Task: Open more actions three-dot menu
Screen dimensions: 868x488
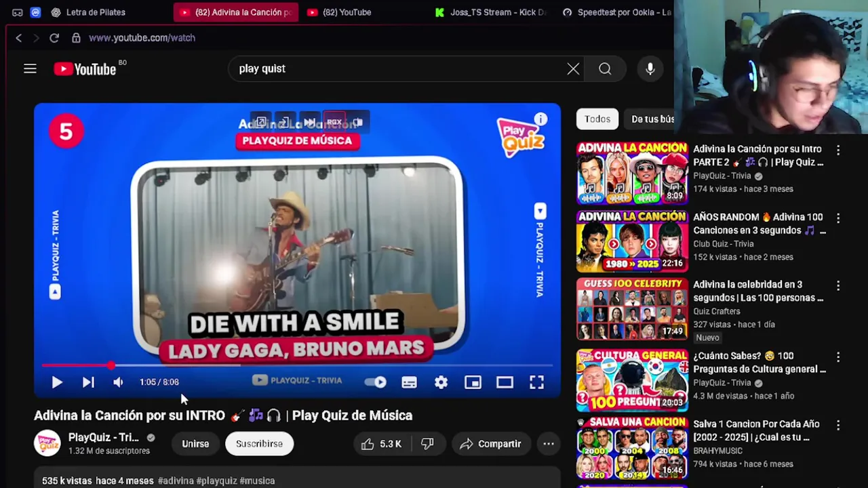Action: point(549,444)
